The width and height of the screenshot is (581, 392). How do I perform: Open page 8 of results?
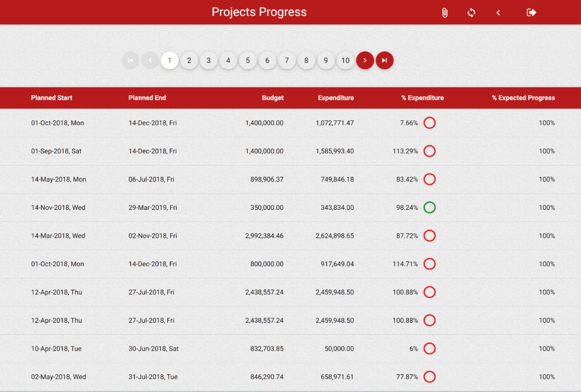pyautogui.click(x=306, y=60)
